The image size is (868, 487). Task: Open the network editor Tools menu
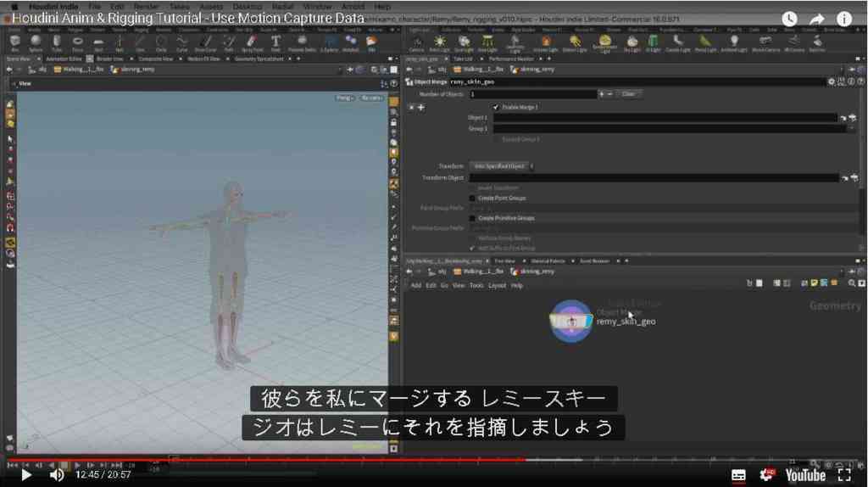tap(476, 286)
